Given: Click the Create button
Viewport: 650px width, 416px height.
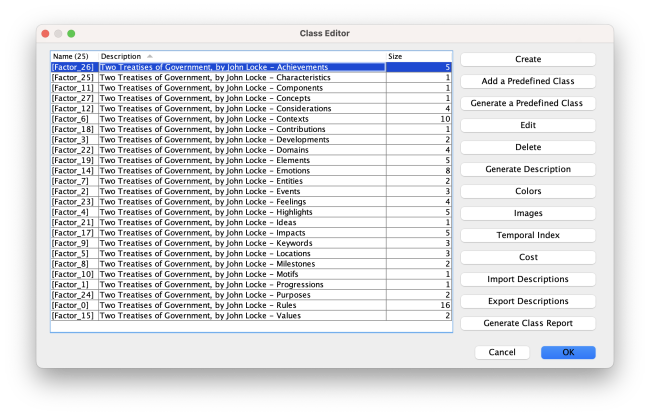Looking at the screenshot, I should [528, 59].
